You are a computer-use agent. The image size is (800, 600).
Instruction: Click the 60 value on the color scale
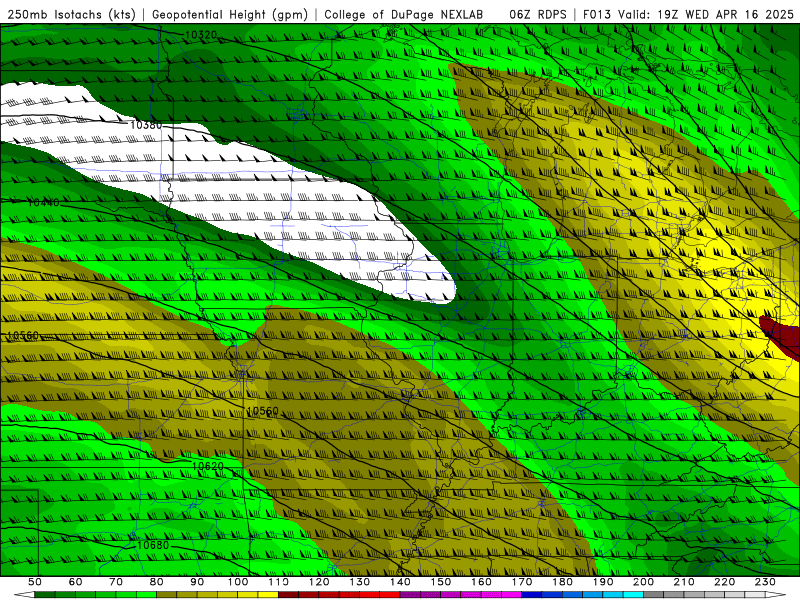75,582
